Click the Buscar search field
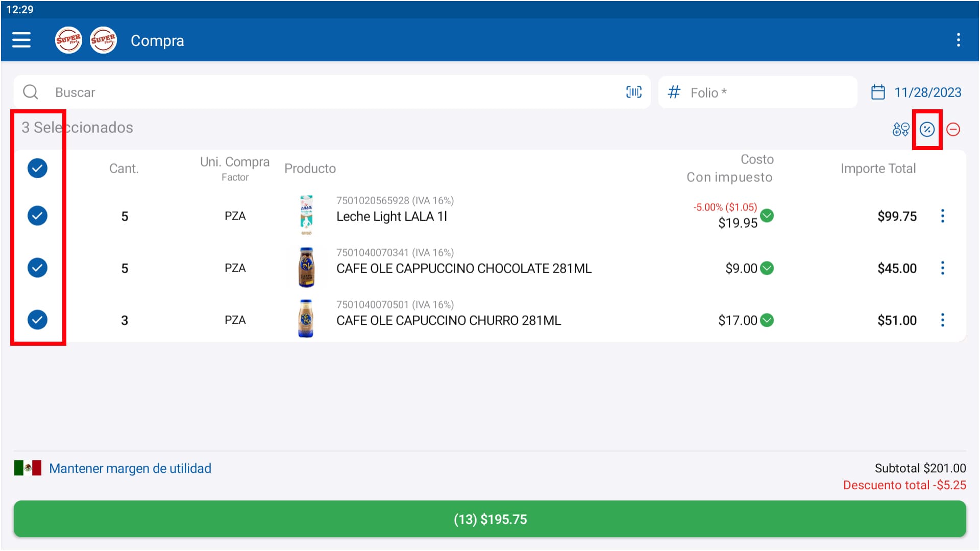The image size is (980, 551). pos(327,92)
